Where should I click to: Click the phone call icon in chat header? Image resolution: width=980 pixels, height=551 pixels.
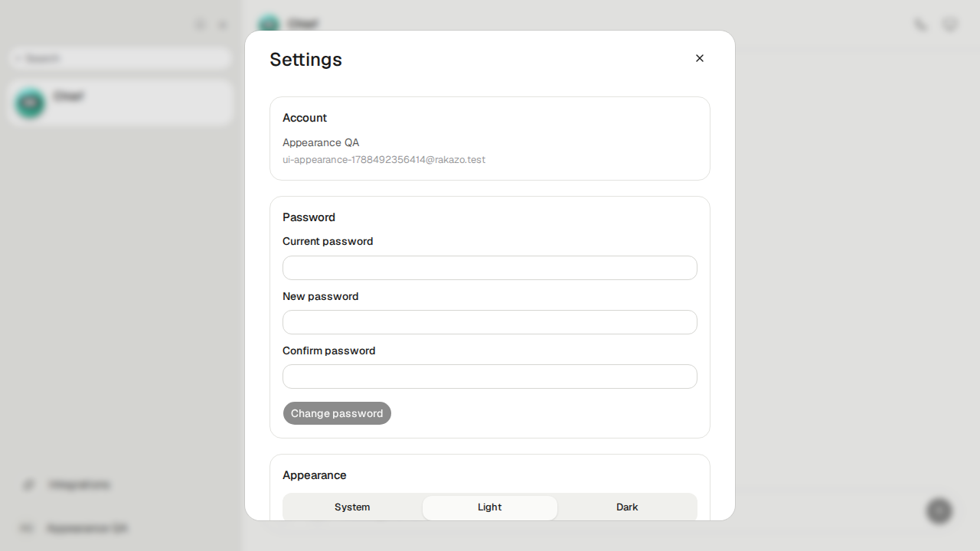pos(921,24)
